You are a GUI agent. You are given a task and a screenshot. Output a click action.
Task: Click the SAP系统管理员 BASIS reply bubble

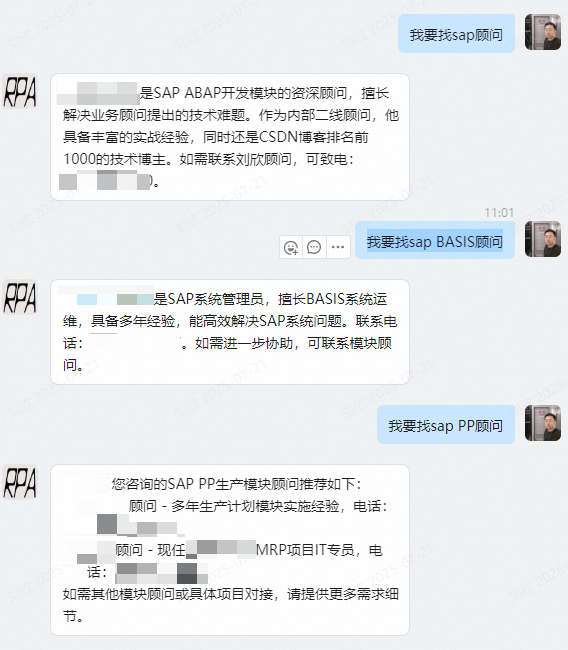pos(230,332)
